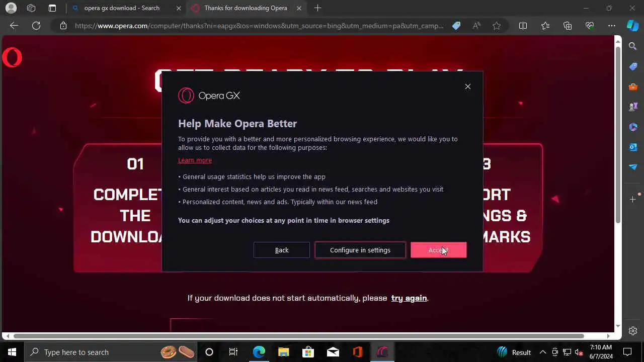The width and height of the screenshot is (644, 362).
Task: Click Configure in settings button
Action: click(x=360, y=250)
